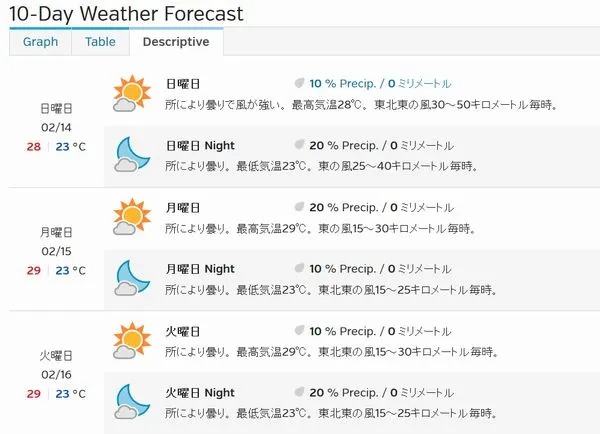The image size is (600, 434).
Task: Open the Table tab
Action: [x=100, y=42]
